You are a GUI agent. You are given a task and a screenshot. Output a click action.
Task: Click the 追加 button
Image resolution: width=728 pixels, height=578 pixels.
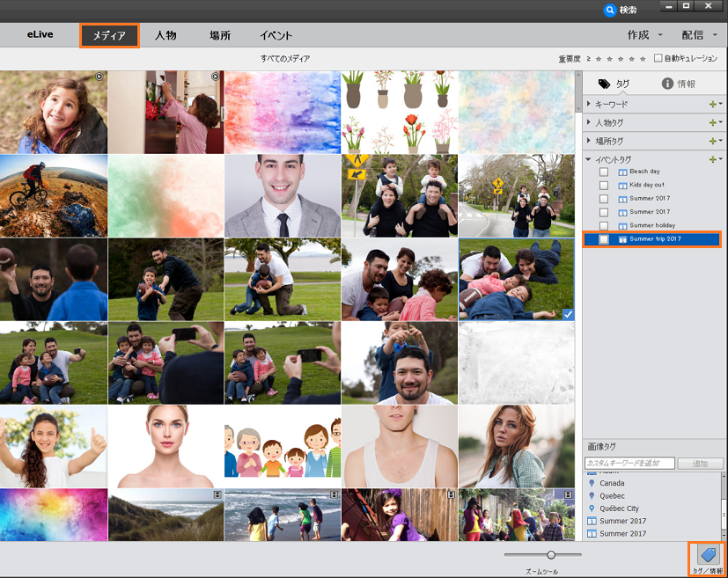click(701, 463)
